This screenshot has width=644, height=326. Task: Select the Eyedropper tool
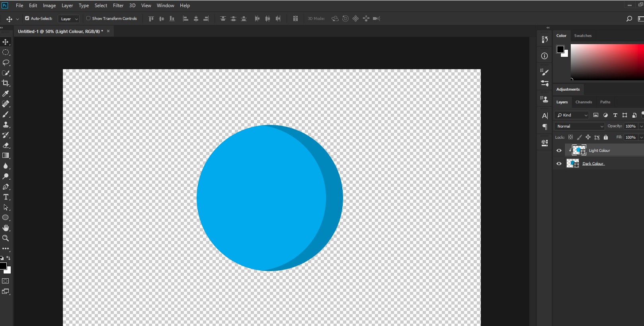tap(6, 93)
